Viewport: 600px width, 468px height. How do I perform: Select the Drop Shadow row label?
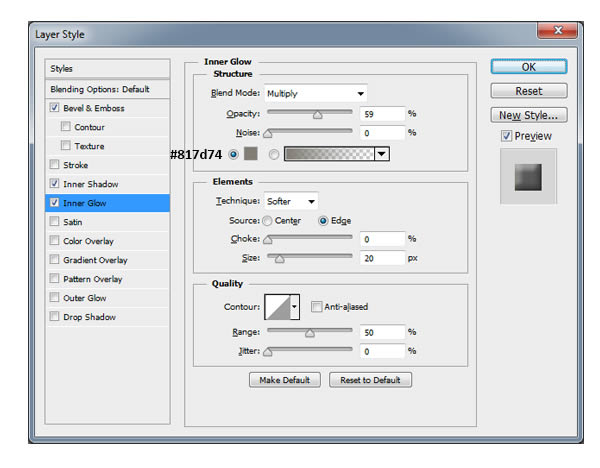pyautogui.click(x=90, y=317)
